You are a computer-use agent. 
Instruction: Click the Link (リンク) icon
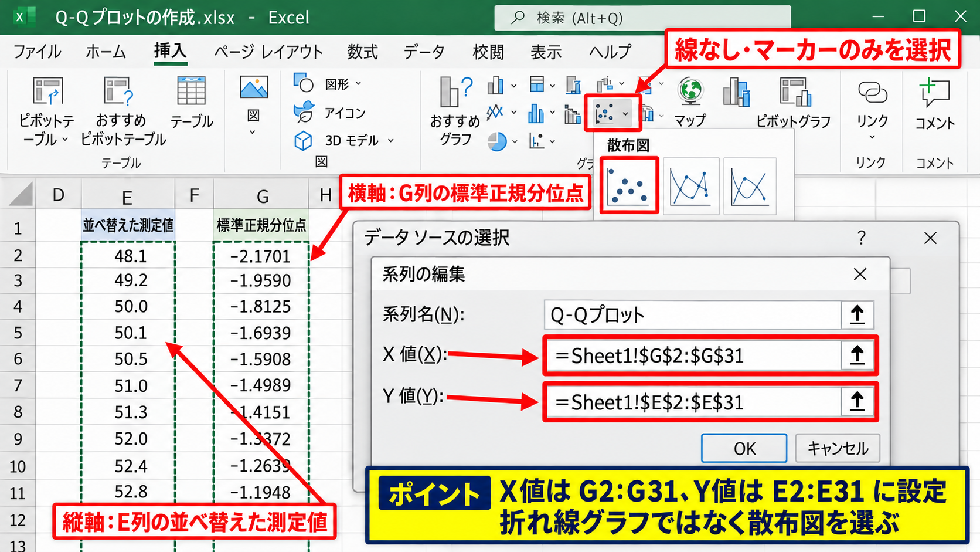[x=872, y=92]
